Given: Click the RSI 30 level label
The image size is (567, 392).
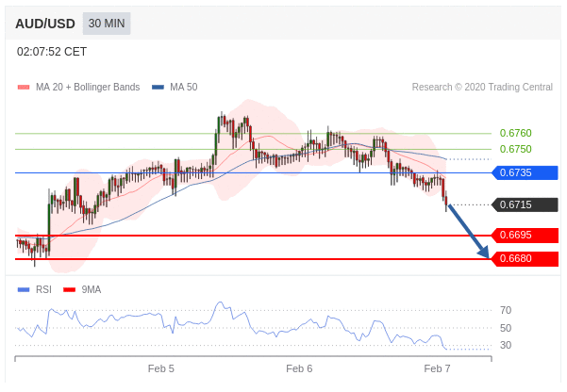Looking at the screenshot, I should pos(506,346).
